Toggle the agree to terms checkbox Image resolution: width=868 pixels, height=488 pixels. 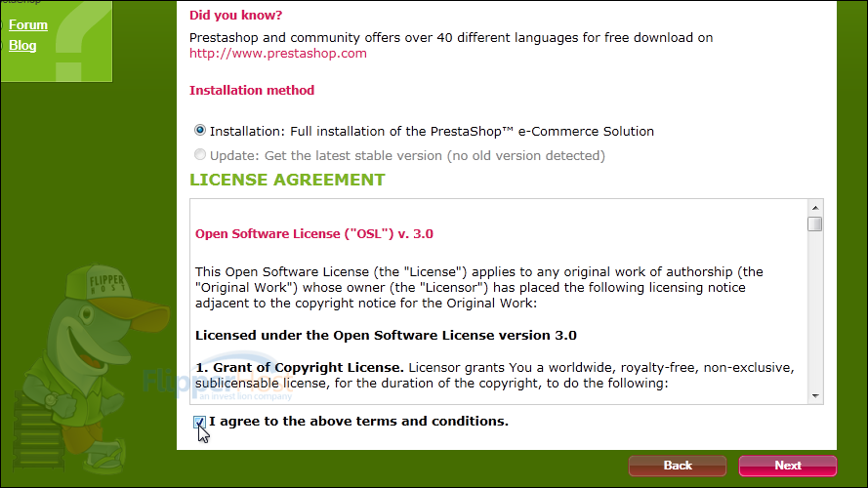pos(200,422)
